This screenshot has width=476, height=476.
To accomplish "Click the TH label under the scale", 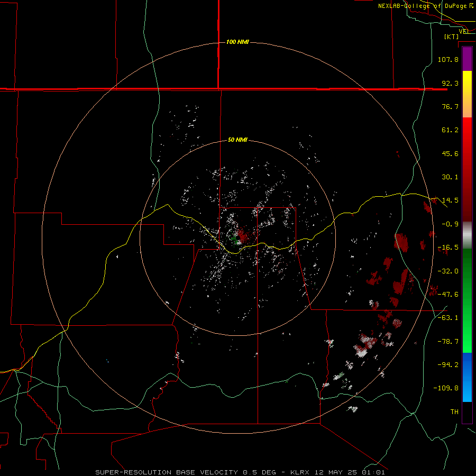I will [454, 412].
